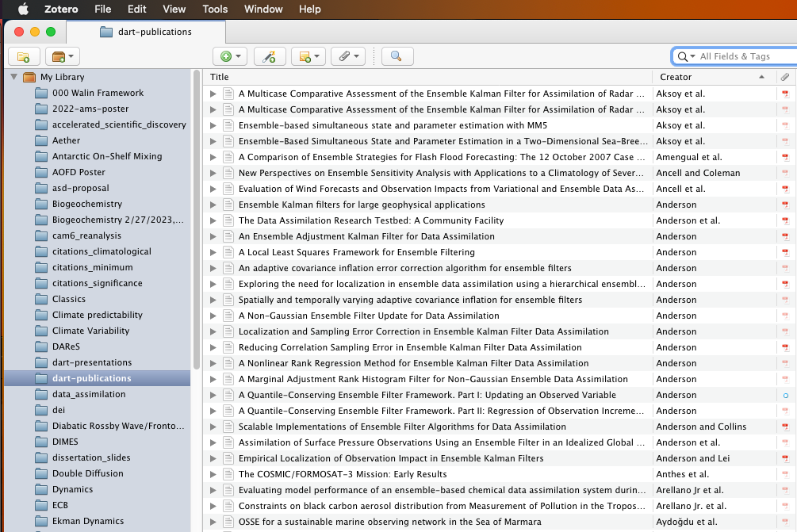Open Advanced Search magnifier button
Viewport: 797px width, 532px height.
tap(397, 56)
